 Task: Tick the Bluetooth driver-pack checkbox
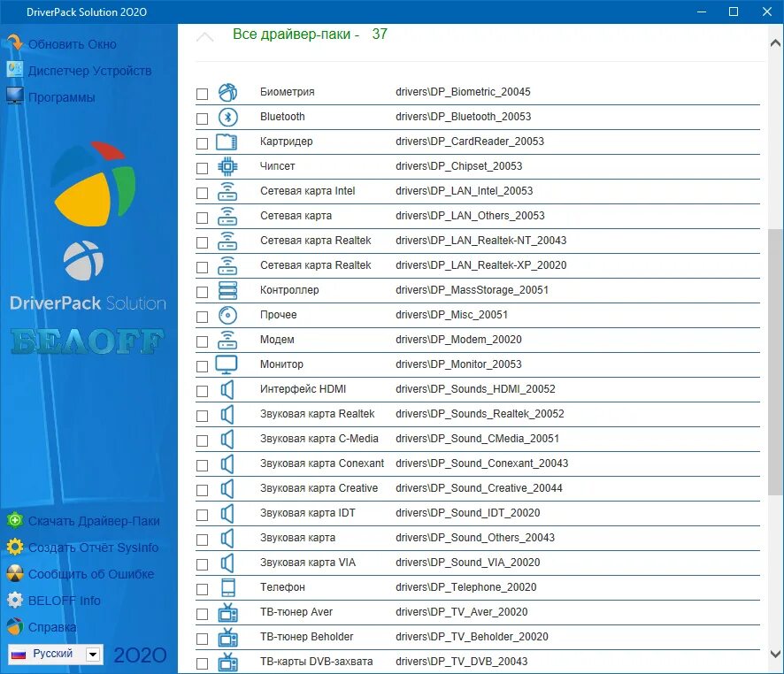(x=202, y=119)
